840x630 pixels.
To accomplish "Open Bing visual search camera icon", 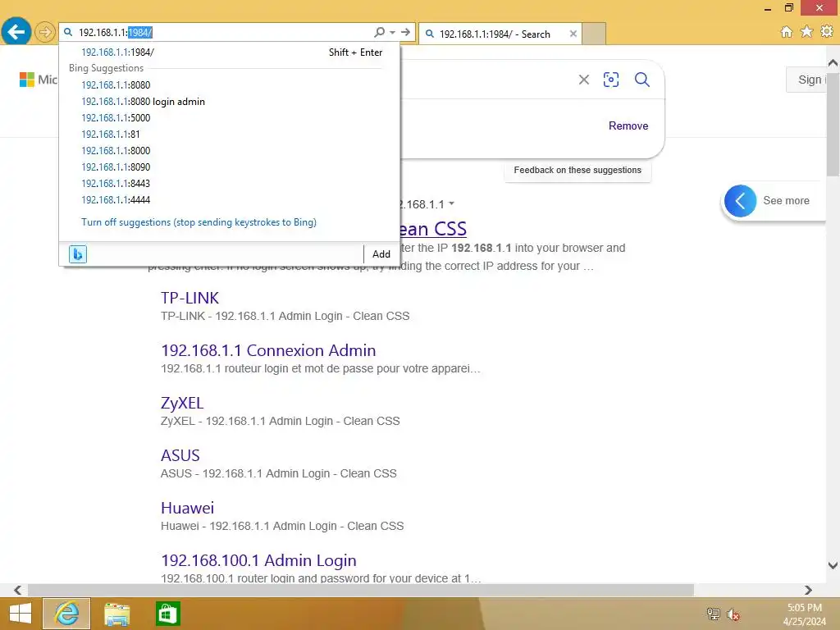I will [x=611, y=80].
